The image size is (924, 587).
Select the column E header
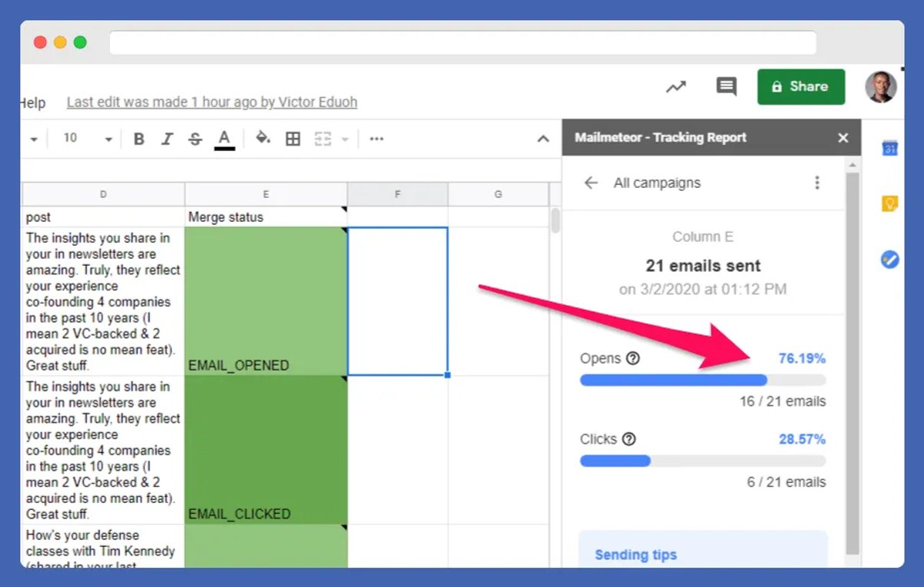tap(266, 194)
